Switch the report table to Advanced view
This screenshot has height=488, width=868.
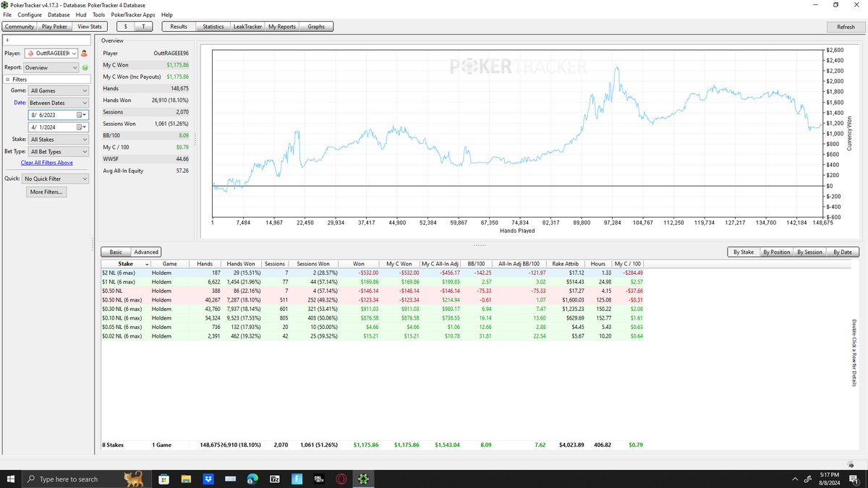146,252
